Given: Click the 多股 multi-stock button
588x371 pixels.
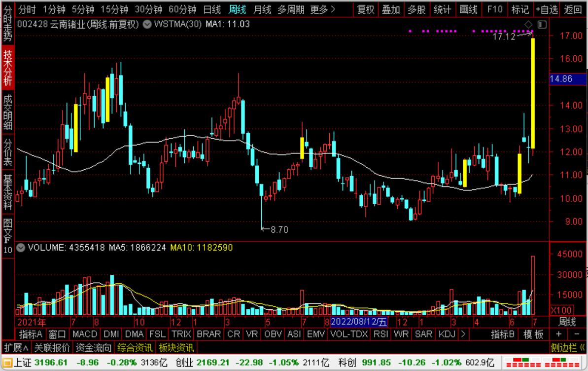Looking at the screenshot, I should click(416, 9).
